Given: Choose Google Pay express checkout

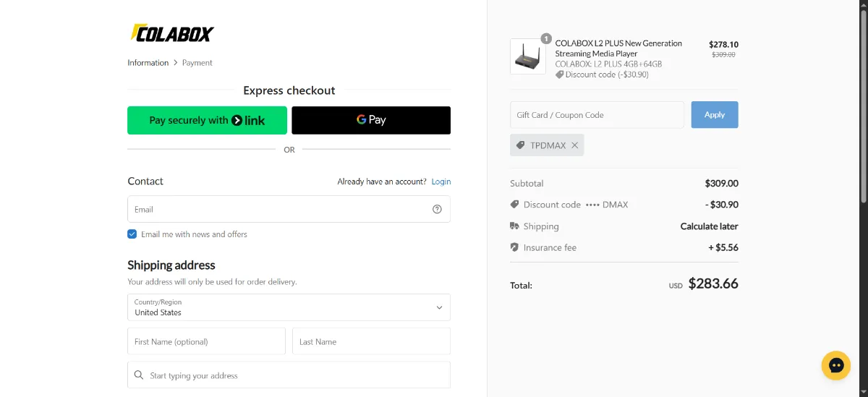Looking at the screenshot, I should [371, 120].
